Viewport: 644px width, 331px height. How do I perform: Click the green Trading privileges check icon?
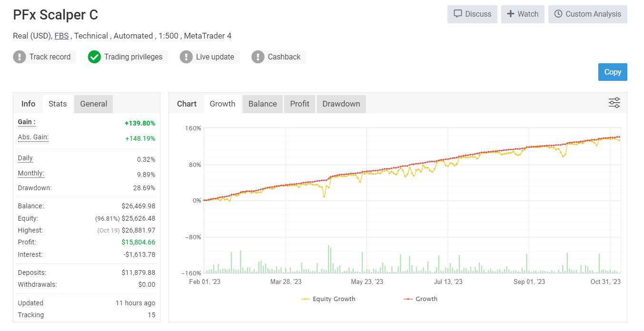pos(94,57)
